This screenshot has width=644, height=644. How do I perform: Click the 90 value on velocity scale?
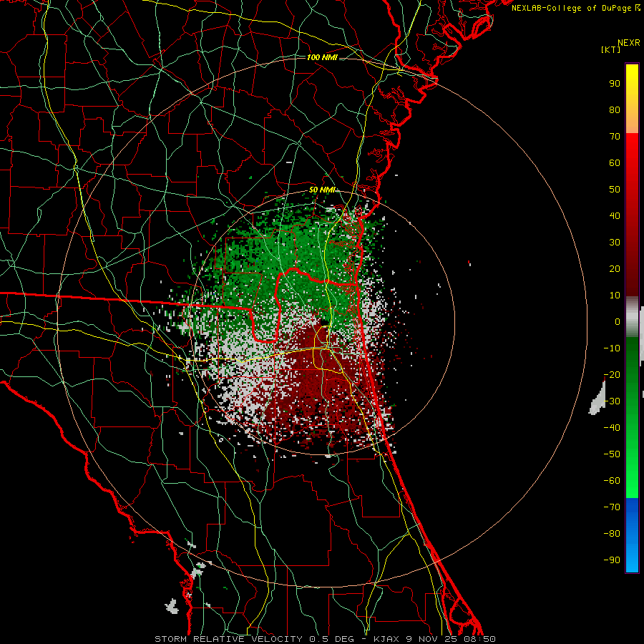(615, 84)
